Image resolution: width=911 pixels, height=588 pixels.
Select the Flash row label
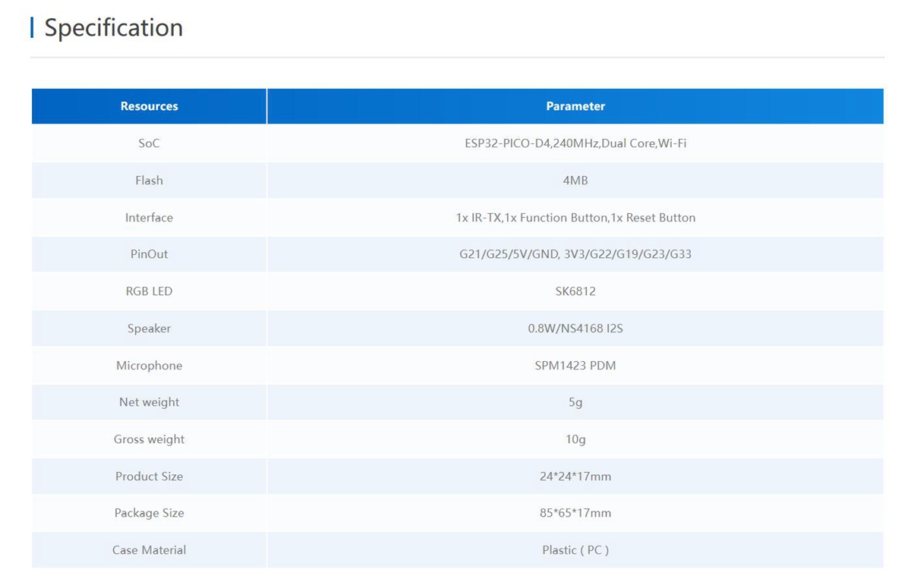tap(149, 181)
